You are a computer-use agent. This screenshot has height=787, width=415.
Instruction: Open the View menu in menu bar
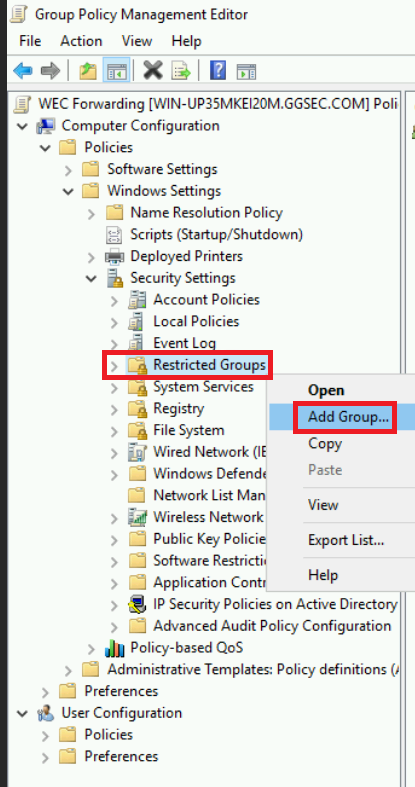[x=137, y=41]
